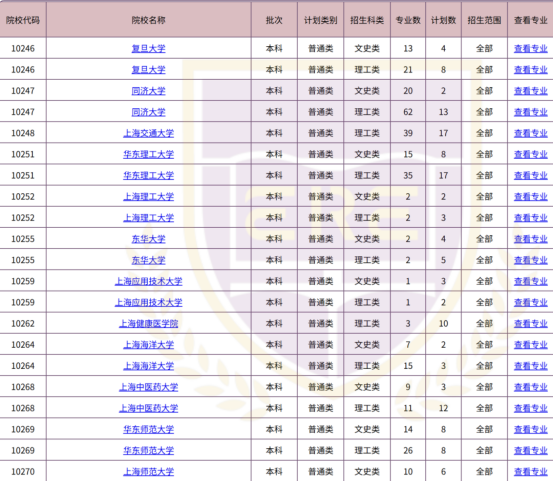Open 华东理工大学 link in 文史类 row
This screenshot has width=553, height=481.
point(148,154)
